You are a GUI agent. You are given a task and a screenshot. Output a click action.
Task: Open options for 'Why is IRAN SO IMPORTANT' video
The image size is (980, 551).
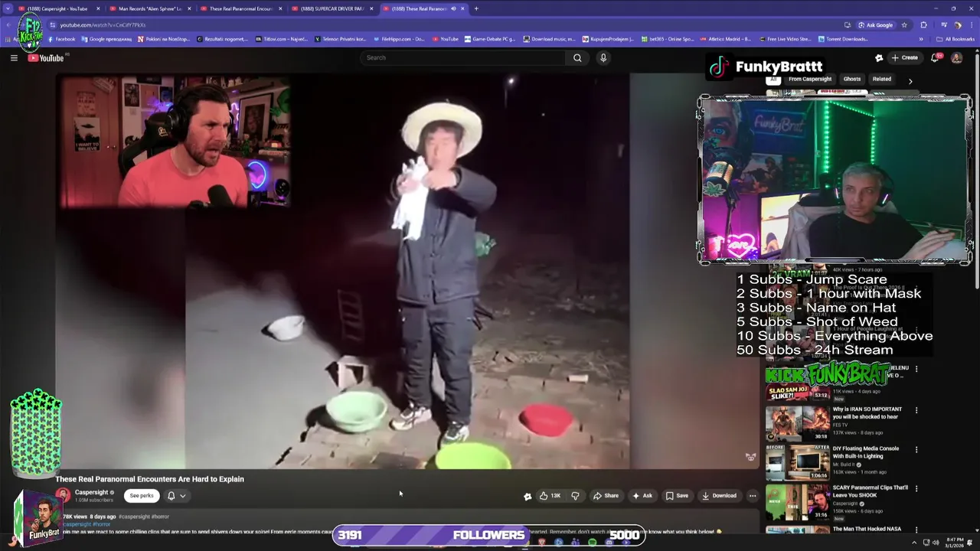coord(916,410)
